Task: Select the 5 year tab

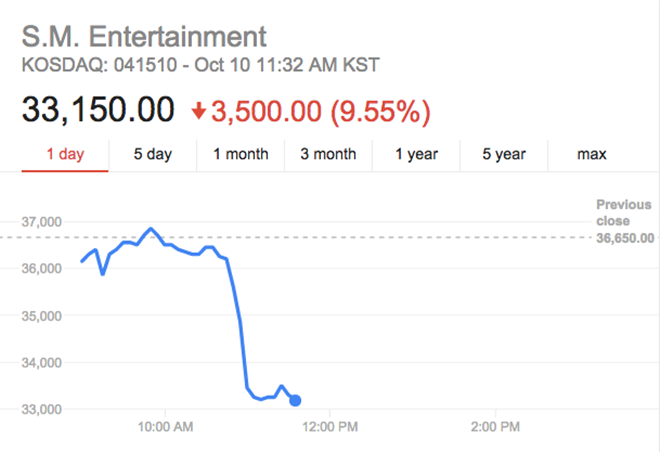Action: click(503, 155)
